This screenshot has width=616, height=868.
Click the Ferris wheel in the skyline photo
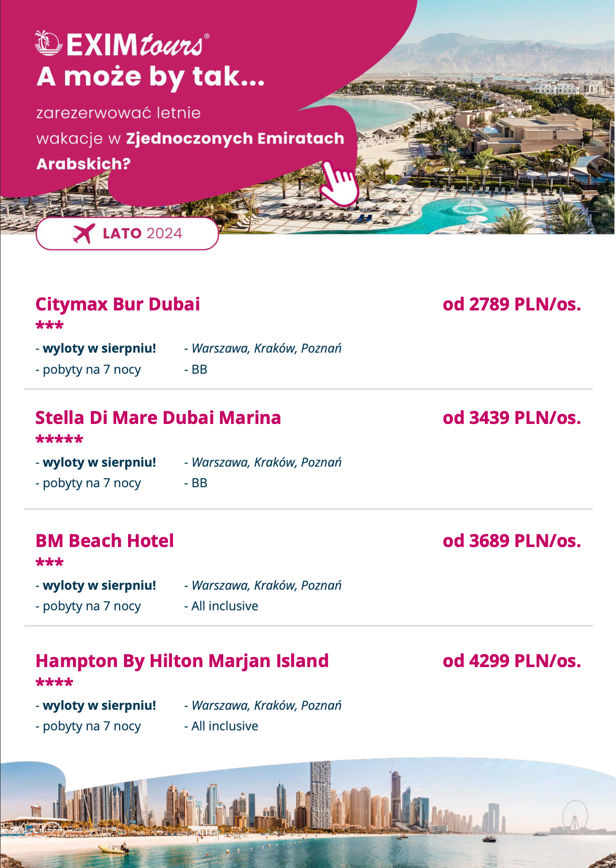tap(574, 815)
